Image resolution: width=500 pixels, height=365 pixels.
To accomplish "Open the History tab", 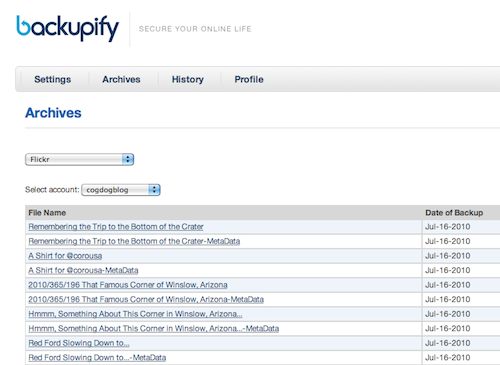I will [188, 79].
